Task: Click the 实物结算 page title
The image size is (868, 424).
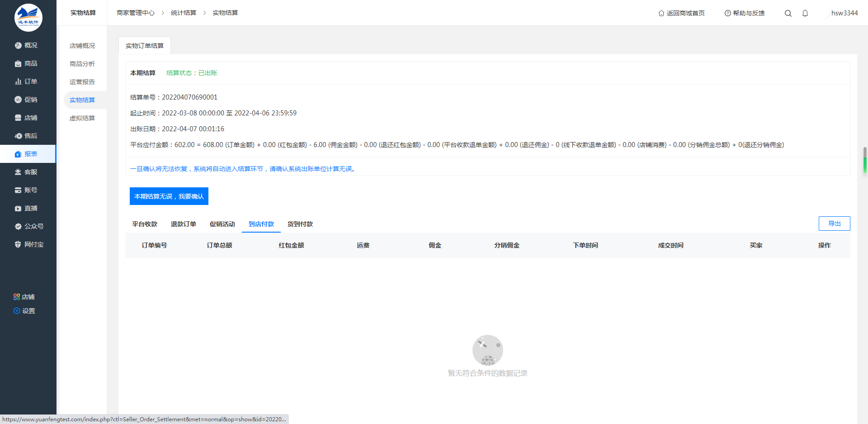Action: 83,13
